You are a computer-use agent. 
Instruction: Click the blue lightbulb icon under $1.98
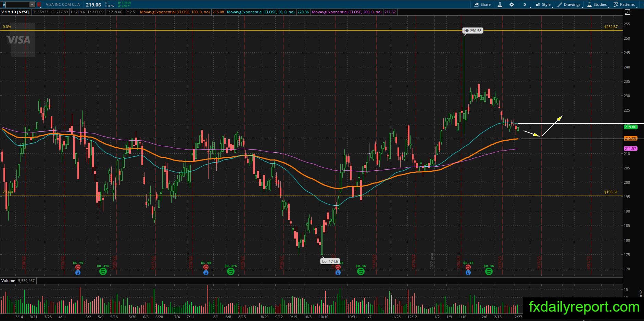pyautogui.click(x=206, y=273)
